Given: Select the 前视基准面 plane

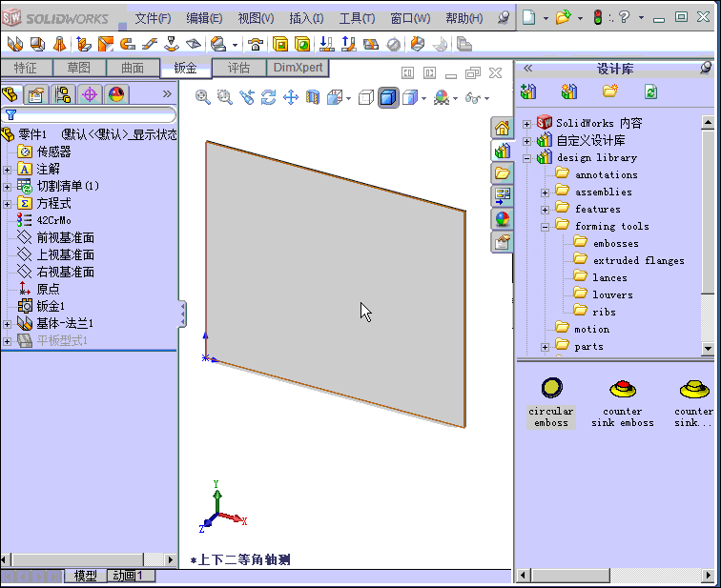Looking at the screenshot, I should [65, 238].
